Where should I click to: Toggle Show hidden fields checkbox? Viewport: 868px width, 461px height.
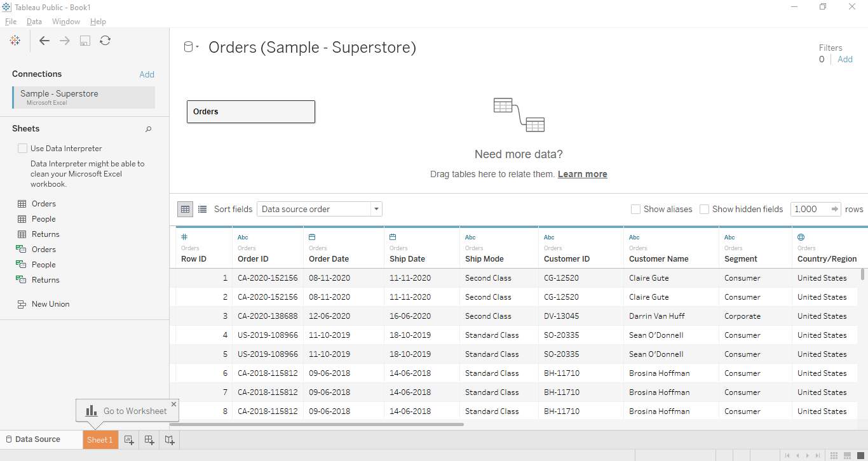pos(704,209)
